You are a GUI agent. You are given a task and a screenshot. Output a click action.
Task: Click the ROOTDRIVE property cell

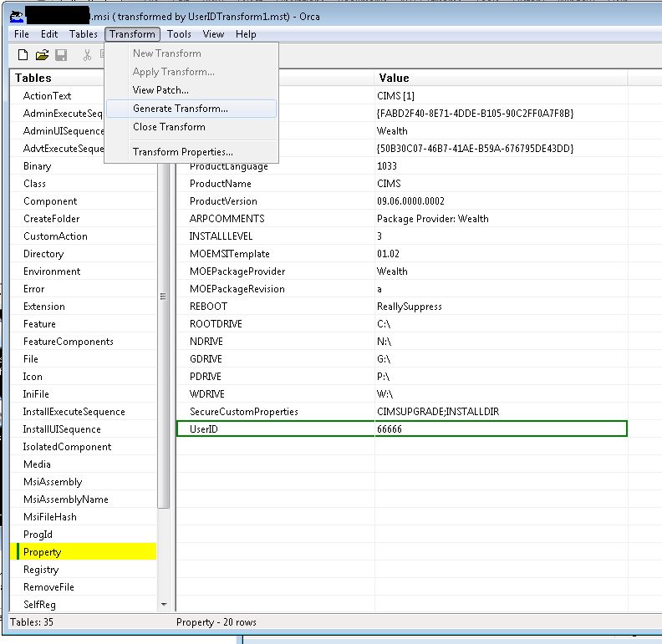coord(275,324)
